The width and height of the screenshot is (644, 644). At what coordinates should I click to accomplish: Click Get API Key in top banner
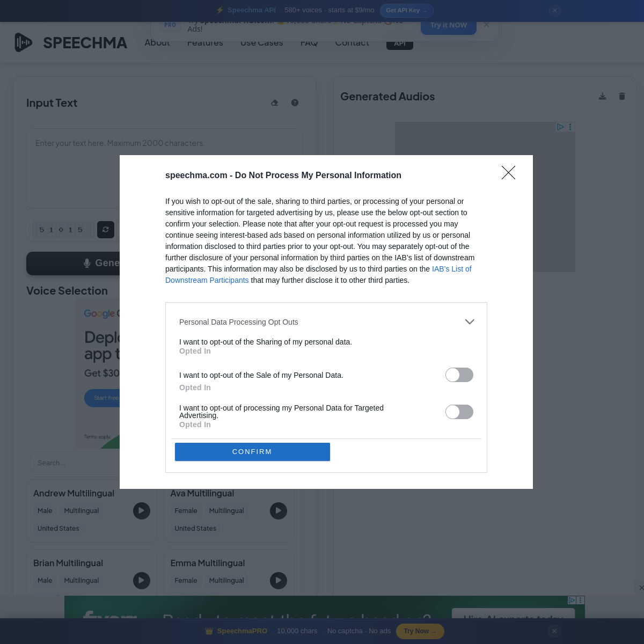point(406,10)
